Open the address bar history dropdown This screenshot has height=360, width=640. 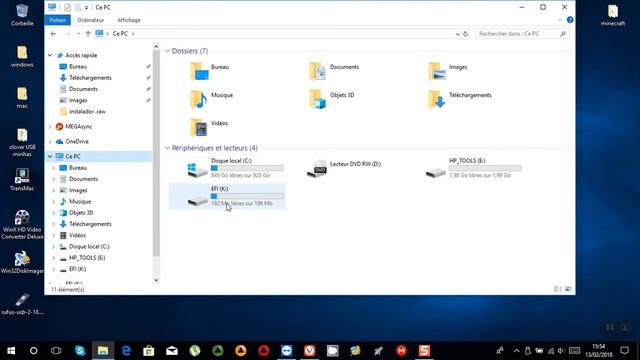(x=457, y=34)
